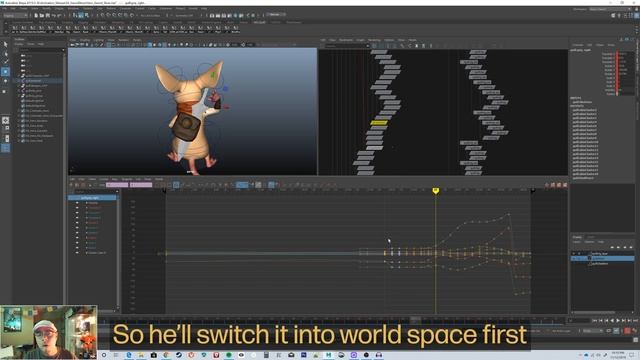640x360 pixels.
Task: Open the Graph Editor Tangents menu
Action: pyautogui.click(x=127, y=179)
